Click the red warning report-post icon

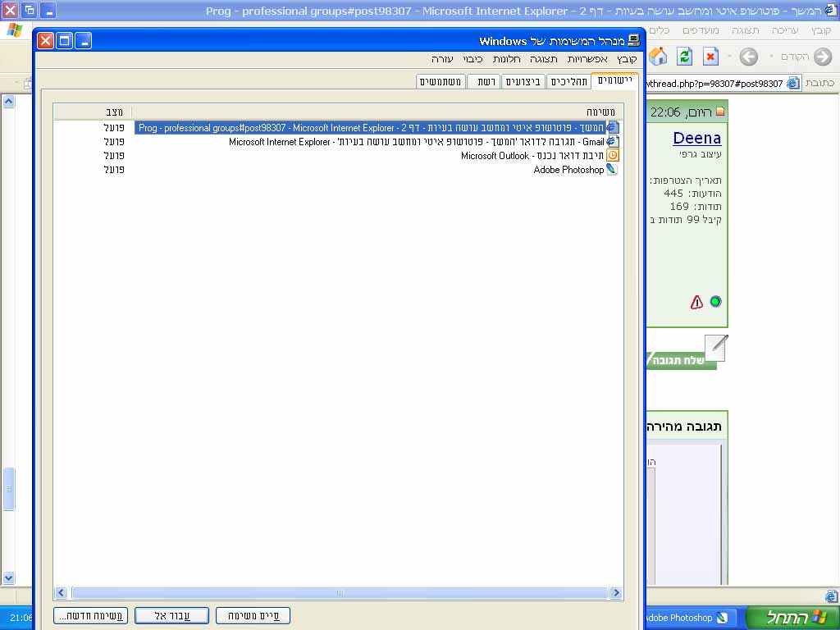point(696,302)
